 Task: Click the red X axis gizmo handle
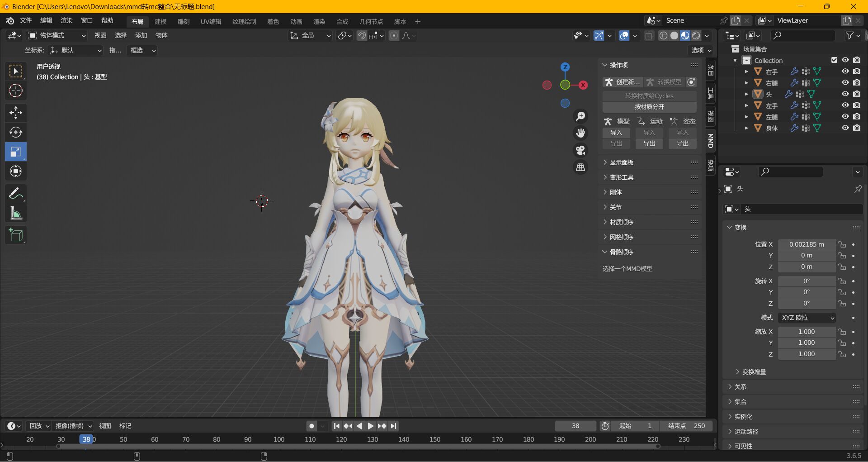click(x=584, y=85)
